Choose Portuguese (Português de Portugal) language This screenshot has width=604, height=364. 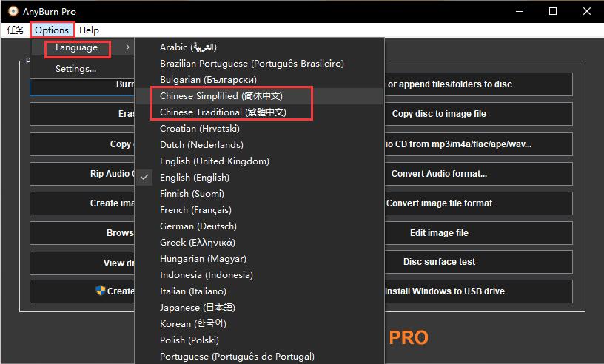click(259, 357)
